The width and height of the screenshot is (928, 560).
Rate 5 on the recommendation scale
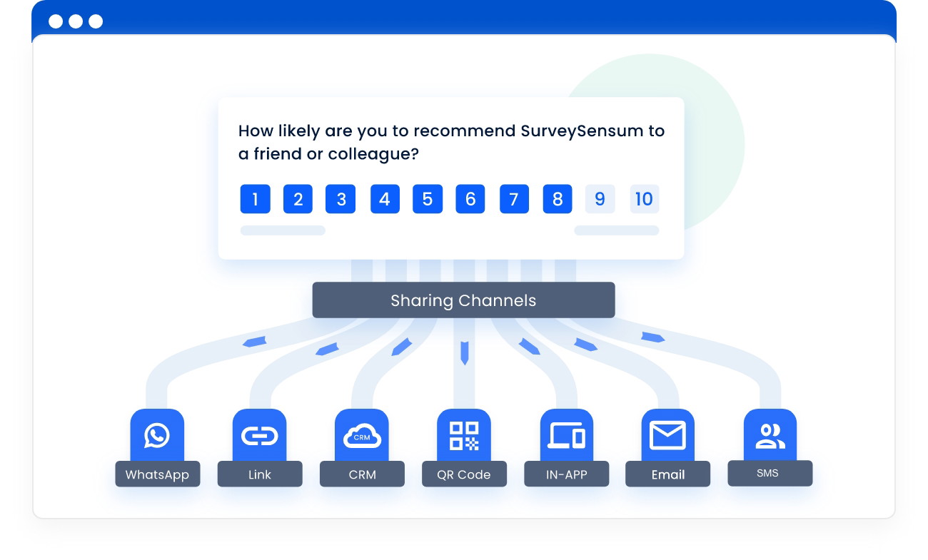[428, 199]
